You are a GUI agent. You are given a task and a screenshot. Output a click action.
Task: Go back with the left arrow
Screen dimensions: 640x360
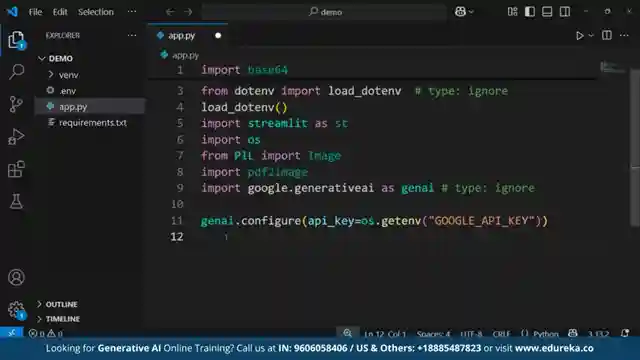[170, 12]
